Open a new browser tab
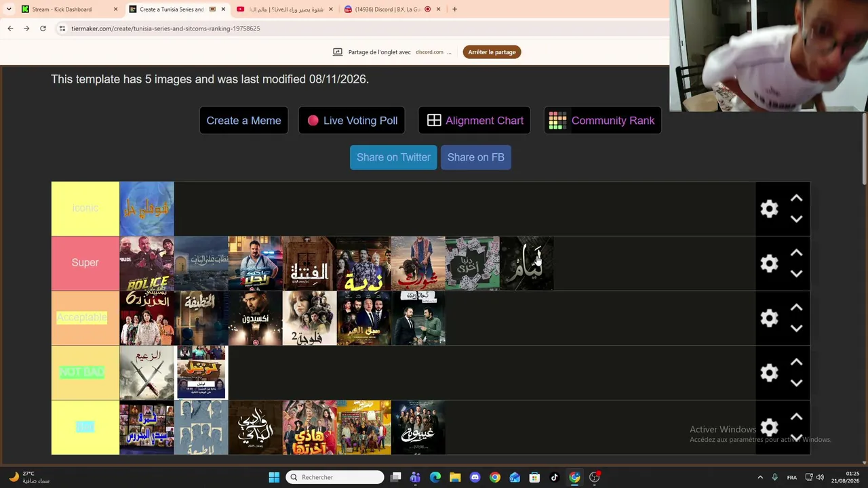 454,9
